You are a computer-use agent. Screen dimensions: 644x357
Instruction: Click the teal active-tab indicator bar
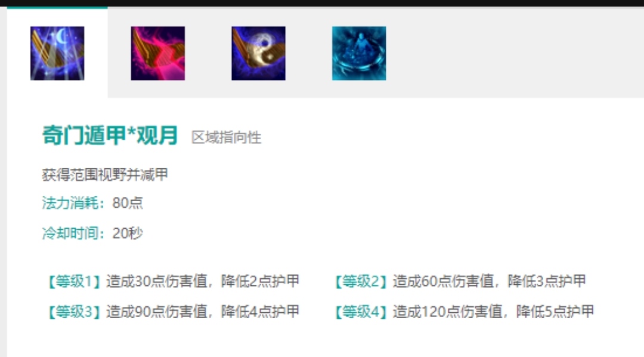pos(57,7)
